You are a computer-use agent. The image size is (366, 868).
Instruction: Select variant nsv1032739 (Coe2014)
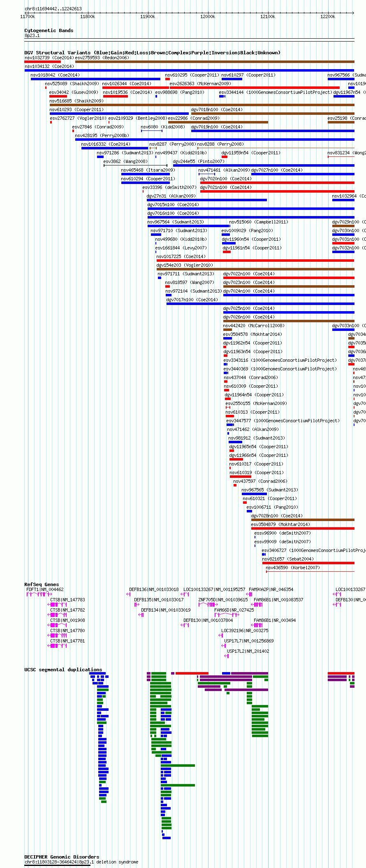(x=49, y=58)
